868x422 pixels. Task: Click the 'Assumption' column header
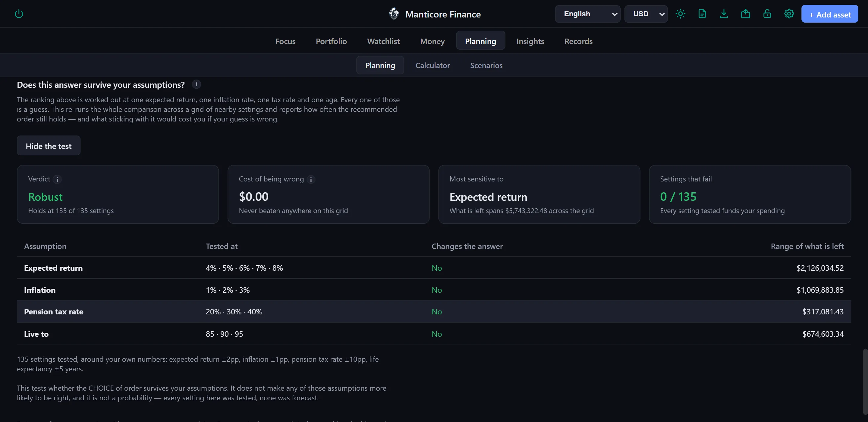(x=45, y=246)
